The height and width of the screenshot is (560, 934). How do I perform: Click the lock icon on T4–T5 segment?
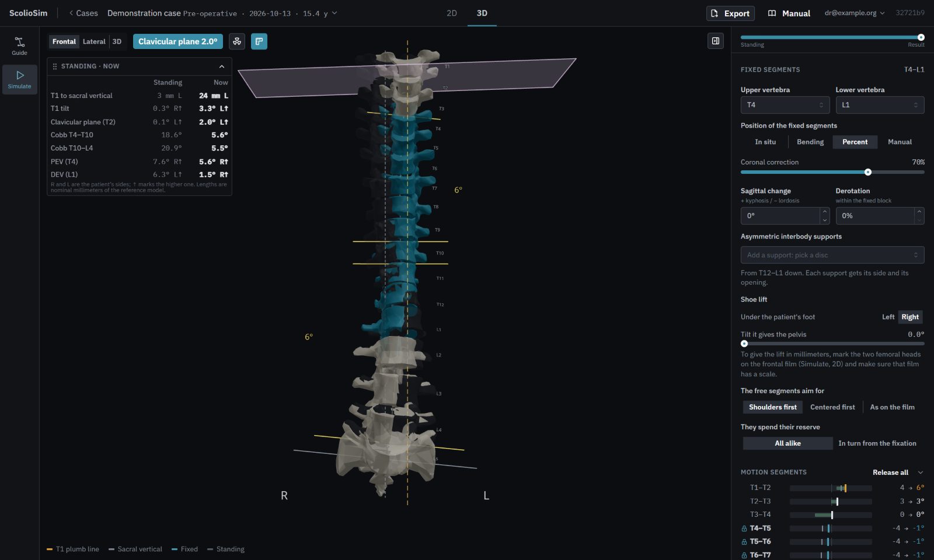tap(744, 528)
